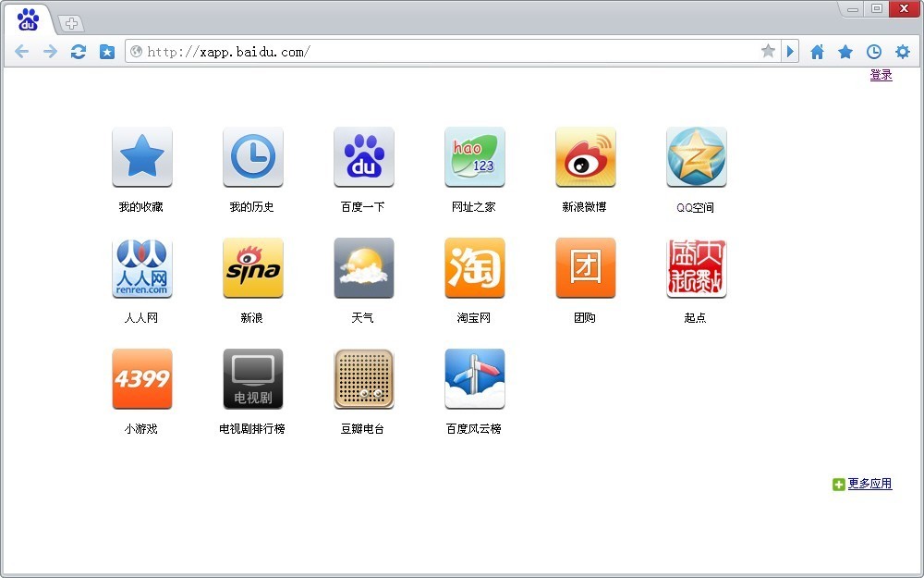The height and width of the screenshot is (578, 924).
Task: Click the 新浪 text label
Action: click(x=251, y=318)
